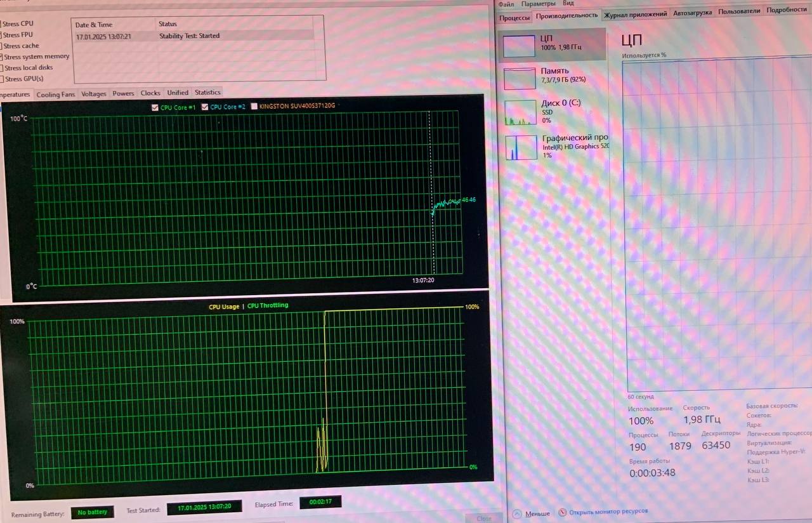
Task: Click the Elapsed Time value 00:02:17
Action: coord(320,502)
